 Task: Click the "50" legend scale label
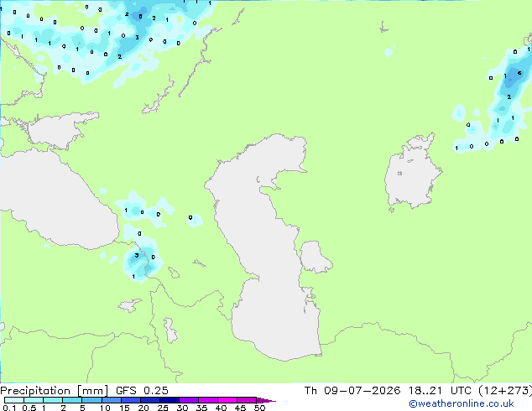click(259, 408)
